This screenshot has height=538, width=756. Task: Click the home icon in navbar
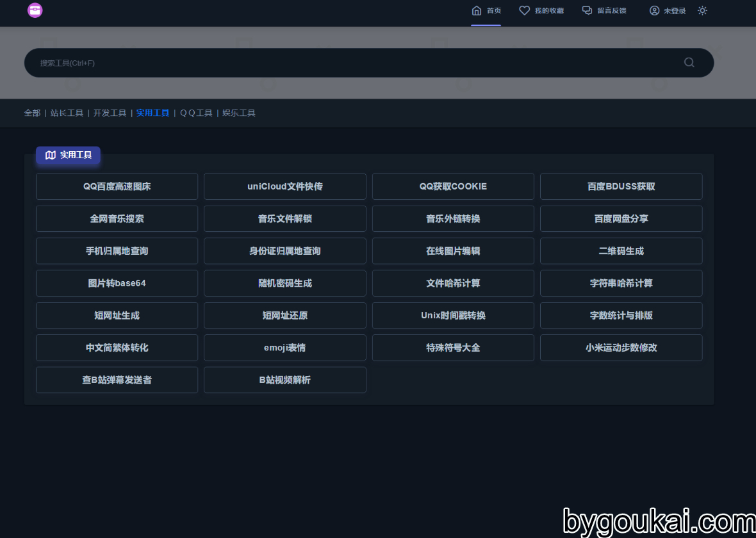477,11
